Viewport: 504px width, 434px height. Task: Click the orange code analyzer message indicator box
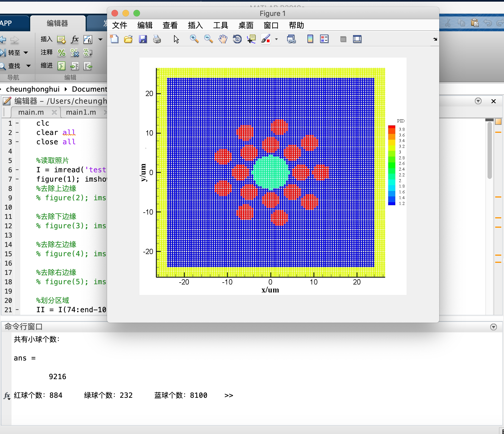(x=498, y=122)
